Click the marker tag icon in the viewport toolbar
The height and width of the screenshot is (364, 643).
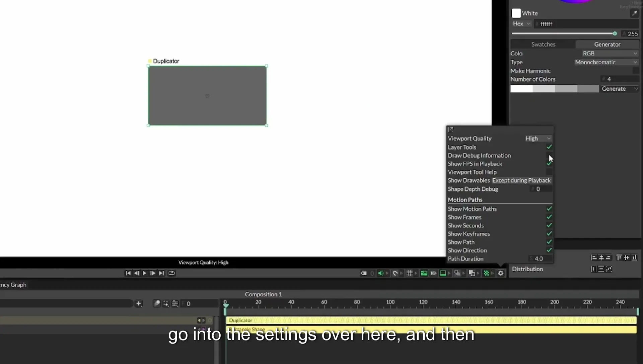pyautogui.click(x=363, y=273)
